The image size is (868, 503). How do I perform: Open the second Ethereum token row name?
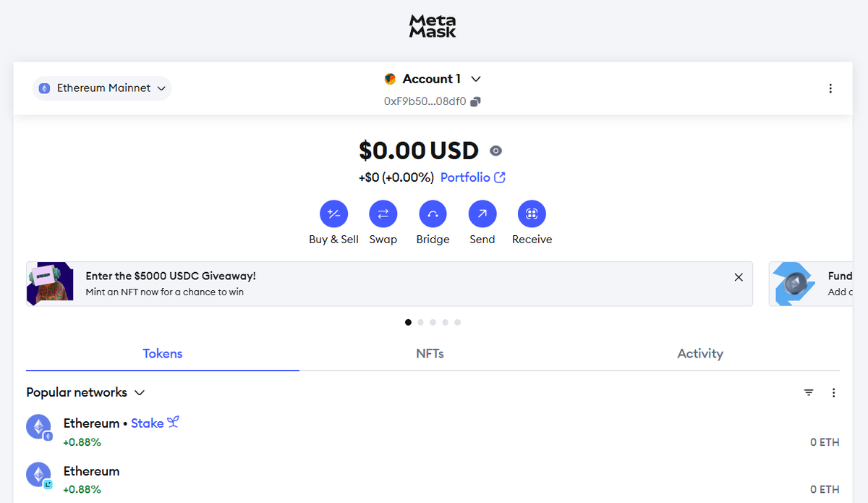[91, 471]
